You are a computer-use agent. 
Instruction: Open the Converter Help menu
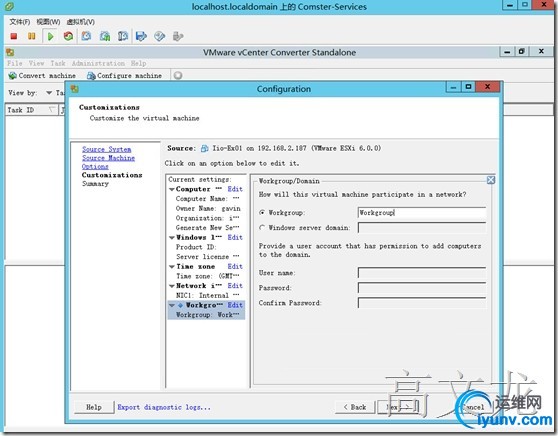point(138,63)
